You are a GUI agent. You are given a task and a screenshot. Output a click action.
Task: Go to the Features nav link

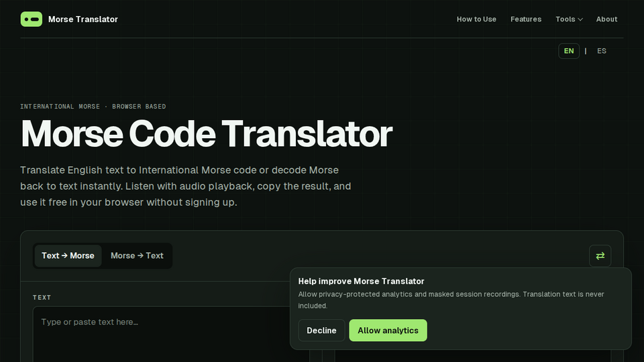coord(526,19)
